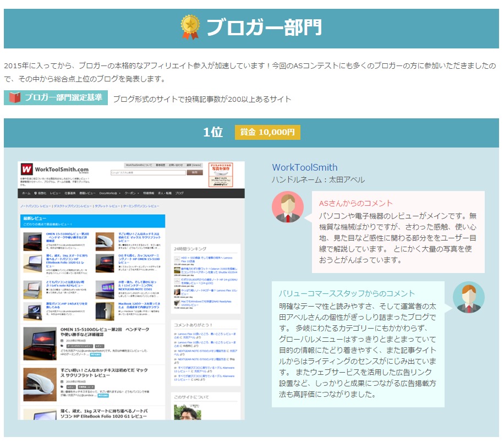Click the 最新レビュー blue header in screenshot
The width and height of the screenshot is (504, 442).
[x=92, y=221]
